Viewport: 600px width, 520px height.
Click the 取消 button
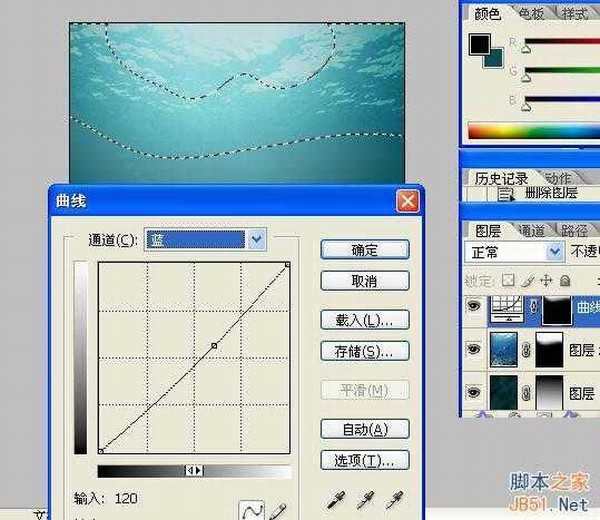coord(365,281)
